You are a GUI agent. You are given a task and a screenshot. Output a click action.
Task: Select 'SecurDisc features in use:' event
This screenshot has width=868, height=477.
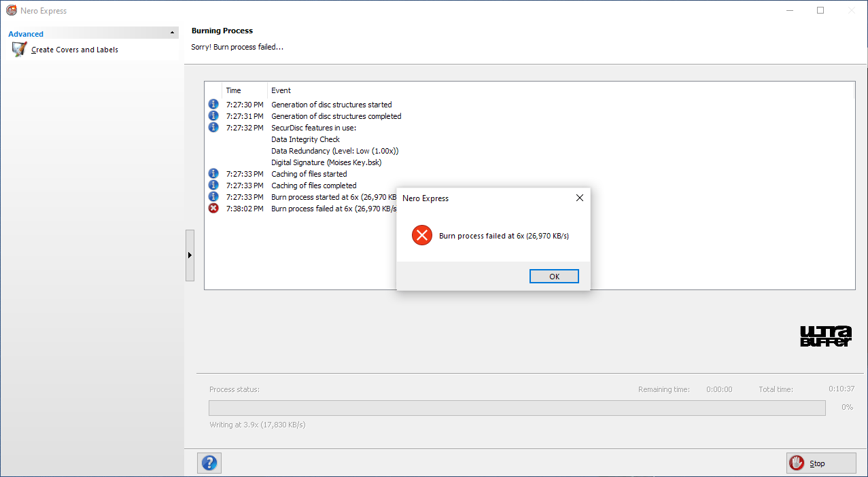click(313, 128)
